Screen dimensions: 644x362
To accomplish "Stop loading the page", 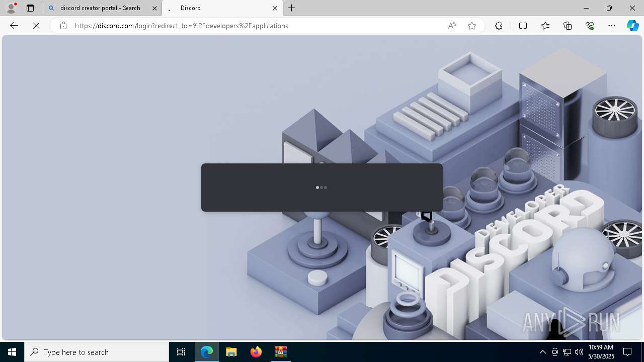I will tap(36, 26).
